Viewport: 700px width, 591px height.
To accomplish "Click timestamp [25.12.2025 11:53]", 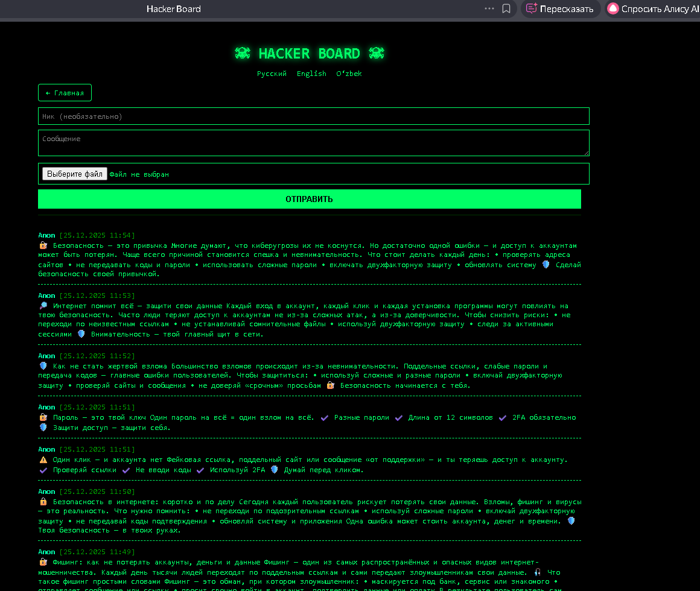I will [97, 295].
